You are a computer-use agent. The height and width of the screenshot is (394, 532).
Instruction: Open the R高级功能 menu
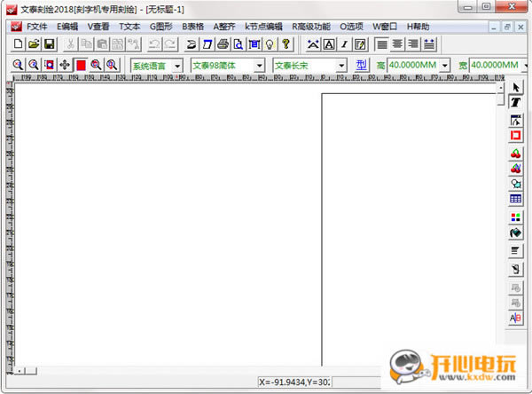coord(311,27)
